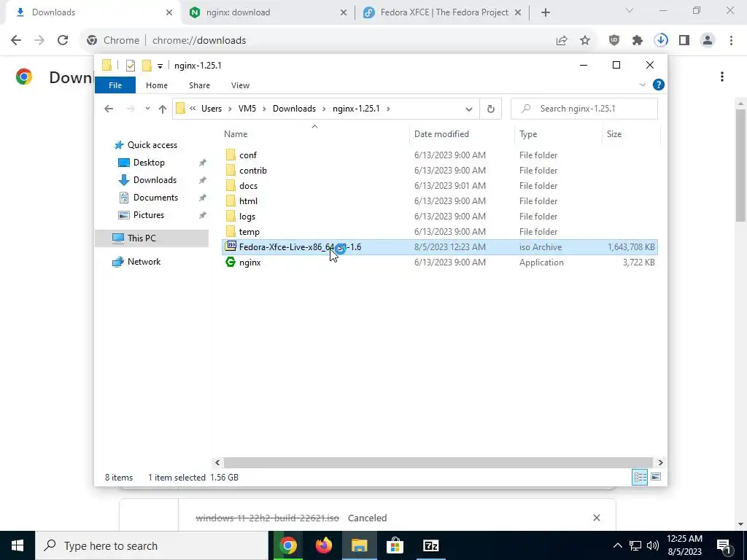
Task: Open address bar history dropdown
Action: (x=469, y=109)
